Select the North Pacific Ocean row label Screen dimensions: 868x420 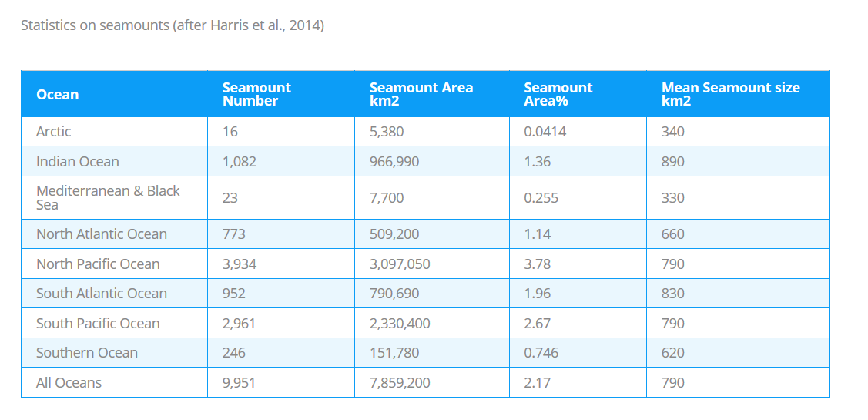click(98, 264)
